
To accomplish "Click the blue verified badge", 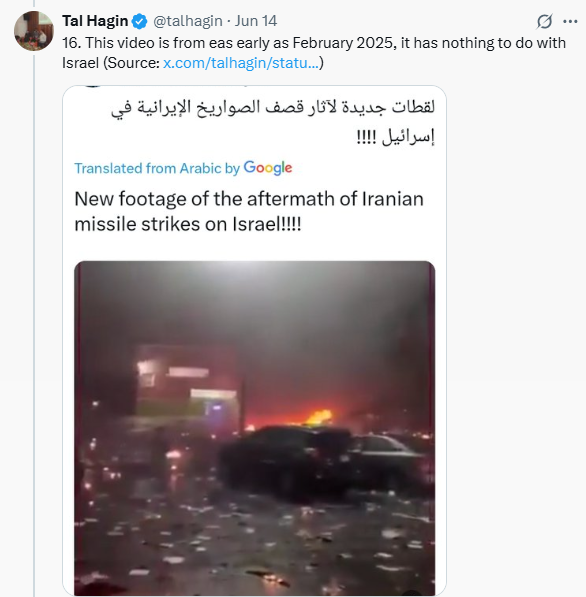I will pos(139,21).
